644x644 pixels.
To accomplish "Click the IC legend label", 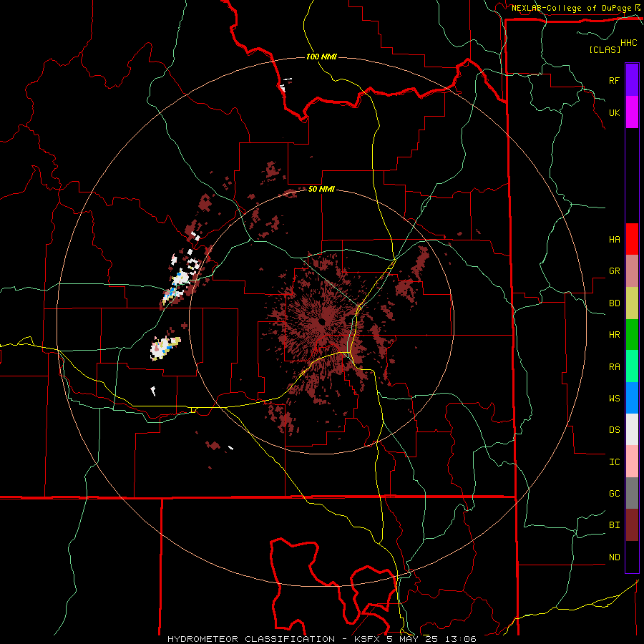I will 614,462.
